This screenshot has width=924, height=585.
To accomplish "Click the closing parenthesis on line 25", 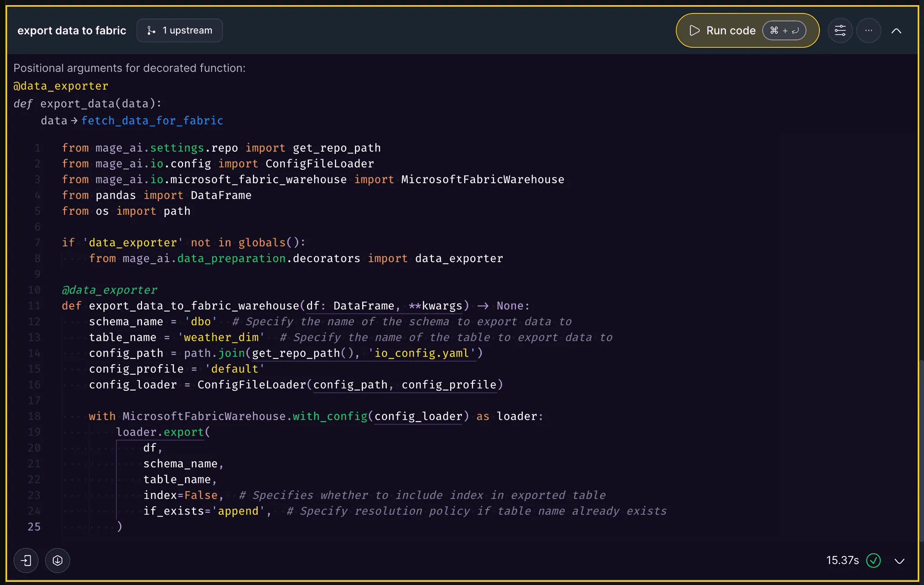I will click(x=120, y=527).
